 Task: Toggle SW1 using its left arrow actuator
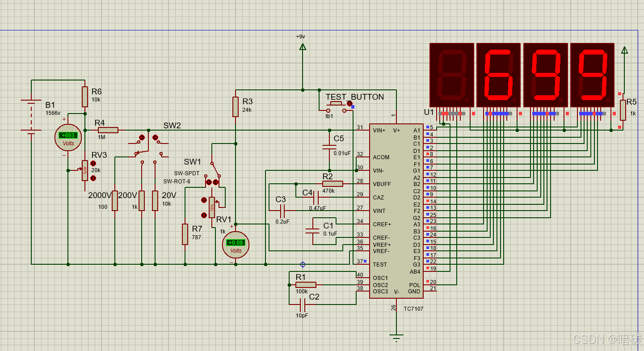(x=209, y=182)
